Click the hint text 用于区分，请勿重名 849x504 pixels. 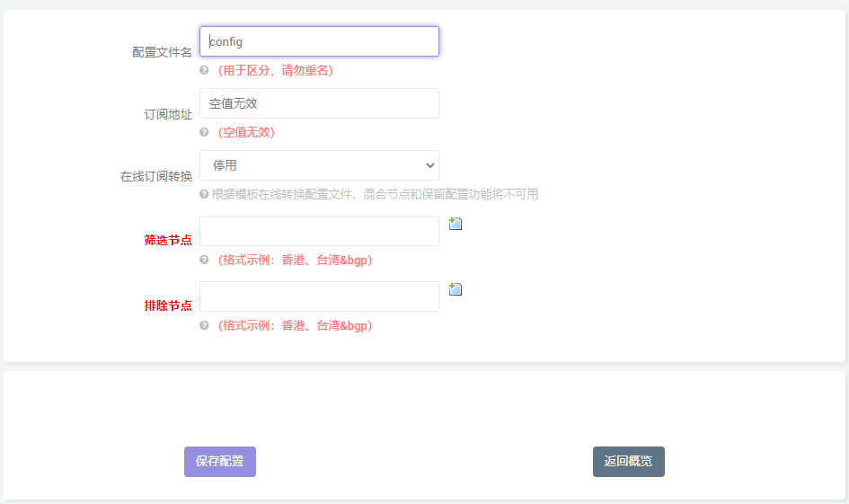click(275, 70)
